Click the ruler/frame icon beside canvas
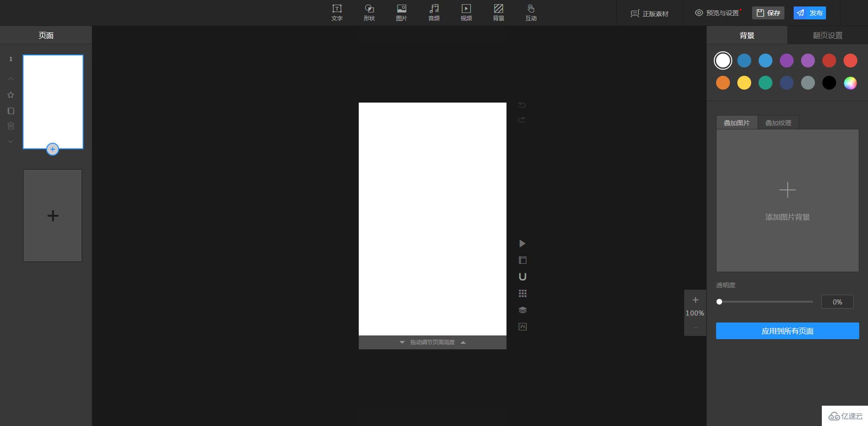The image size is (868, 426). coord(523,260)
